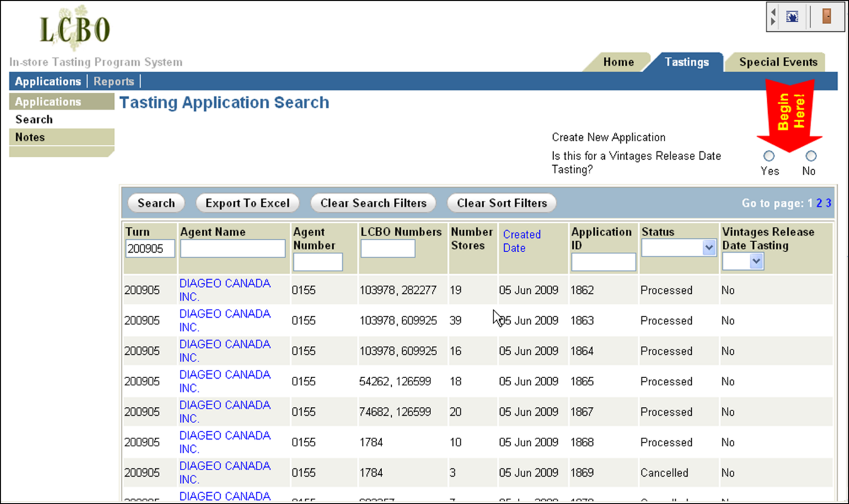Go to page 2 of results
The image size is (849, 504).
pyautogui.click(x=819, y=204)
